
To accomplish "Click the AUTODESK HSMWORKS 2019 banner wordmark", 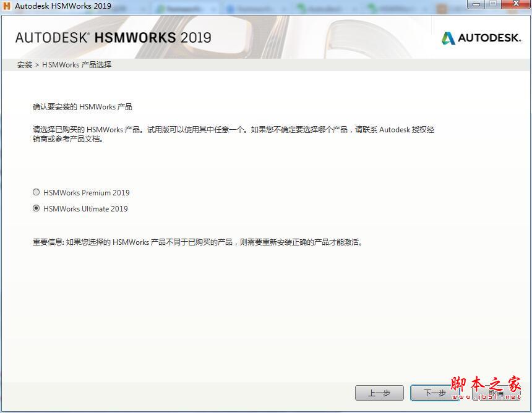I will pyautogui.click(x=114, y=37).
